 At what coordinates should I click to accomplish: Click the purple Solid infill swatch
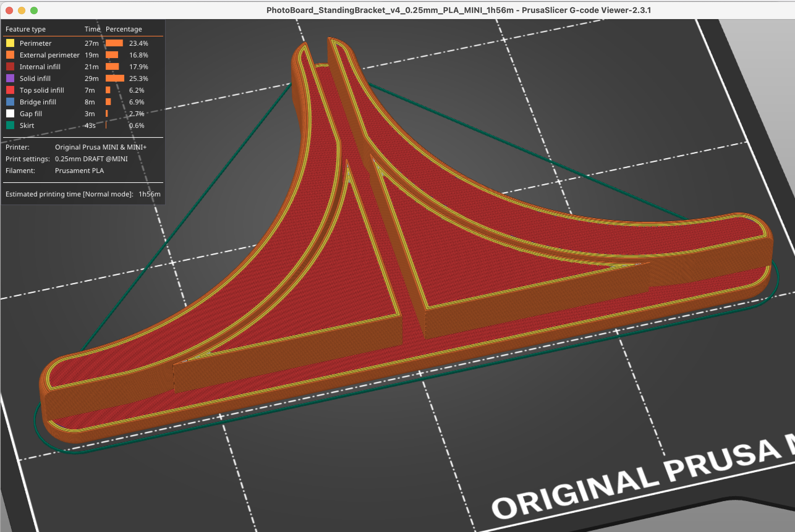click(10, 78)
